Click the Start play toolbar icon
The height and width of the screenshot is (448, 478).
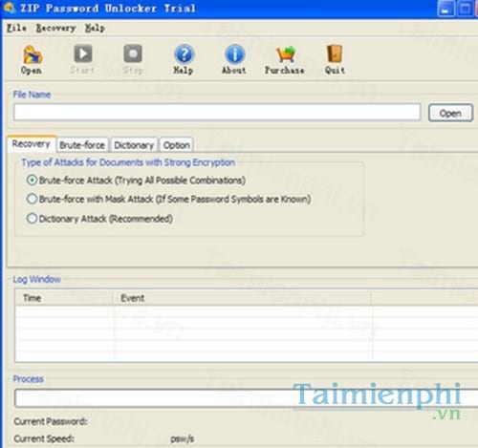pos(83,53)
